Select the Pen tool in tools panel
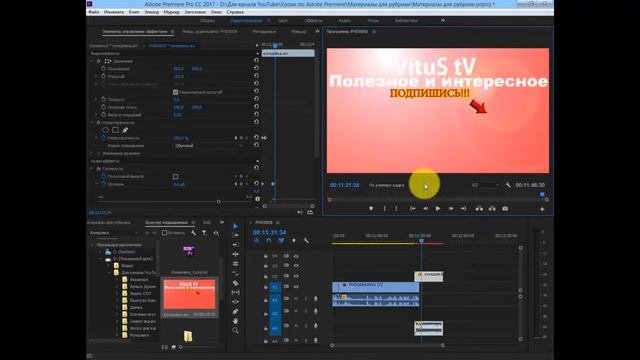Image resolution: width=640 pixels, height=360 pixels. click(236, 311)
